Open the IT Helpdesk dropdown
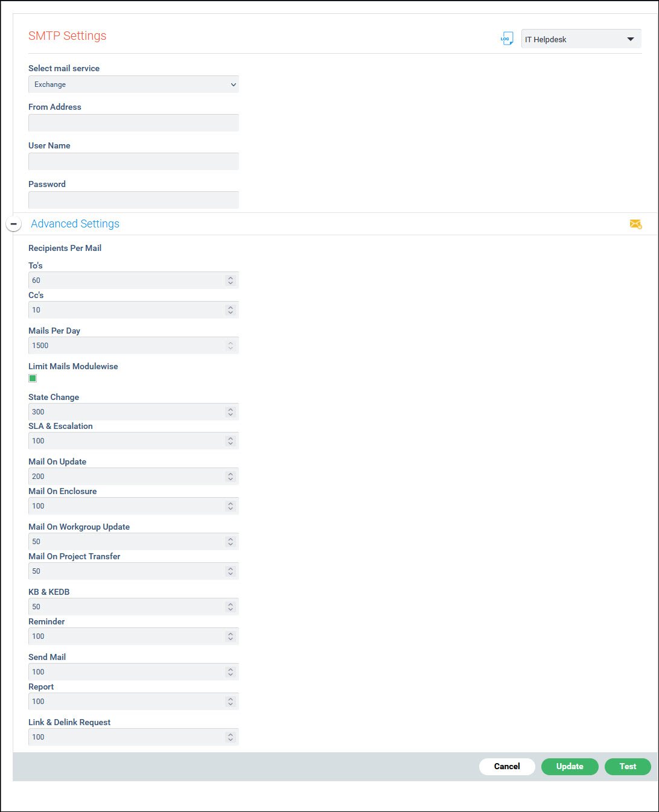 (631, 39)
